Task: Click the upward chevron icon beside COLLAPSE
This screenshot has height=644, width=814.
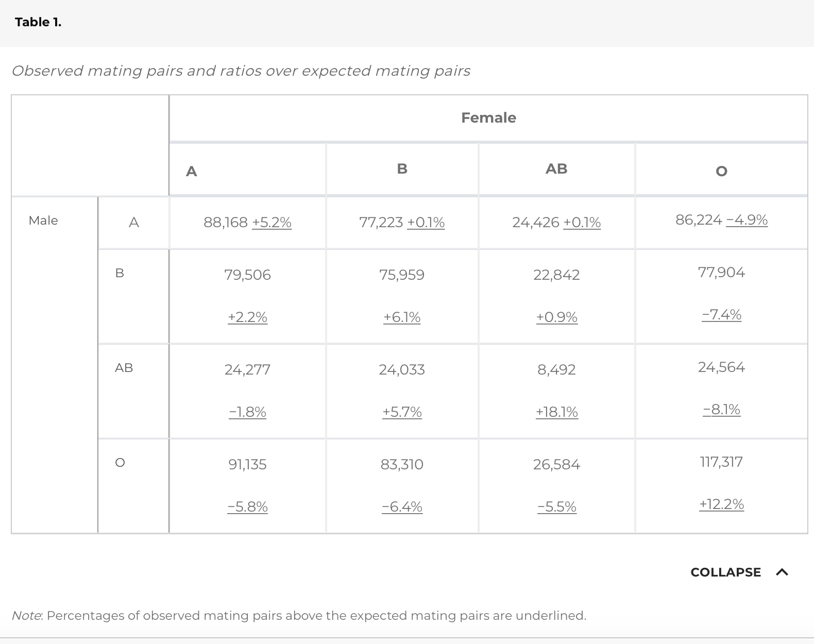Action: 782,572
